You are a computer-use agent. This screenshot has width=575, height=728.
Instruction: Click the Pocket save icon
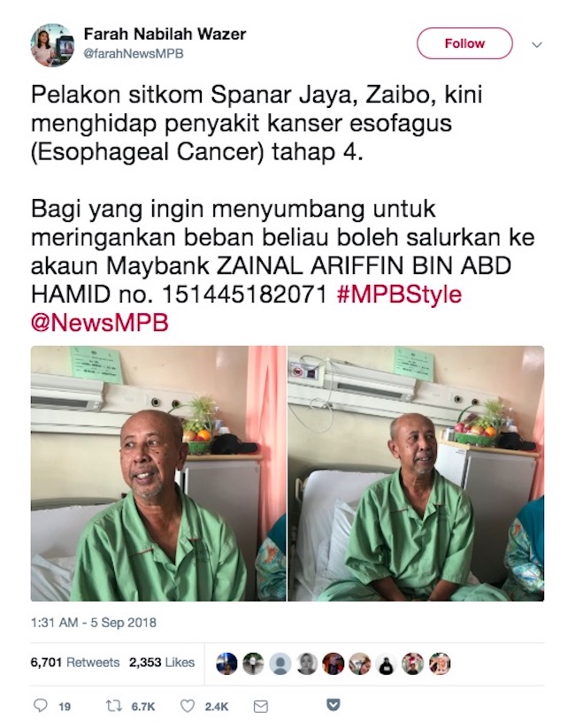click(x=333, y=705)
